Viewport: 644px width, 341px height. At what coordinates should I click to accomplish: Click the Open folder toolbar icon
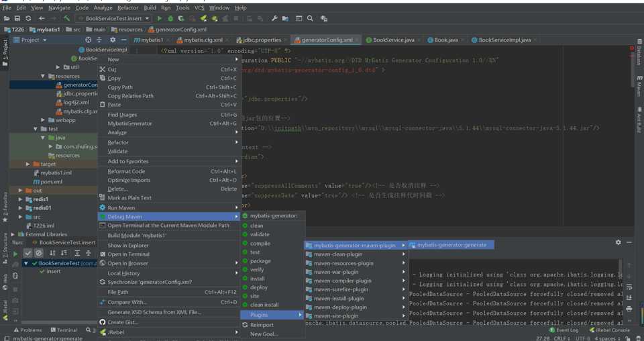pyautogui.click(x=6, y=19)
